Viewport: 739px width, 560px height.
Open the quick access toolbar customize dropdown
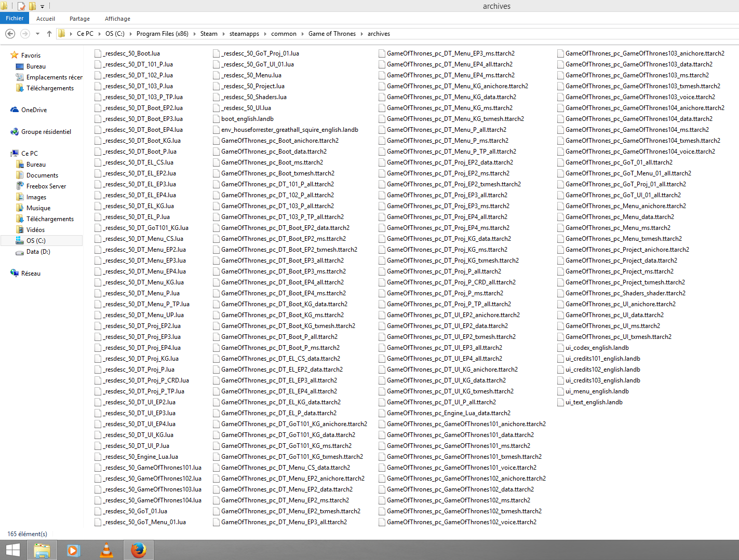coord(43,6)
